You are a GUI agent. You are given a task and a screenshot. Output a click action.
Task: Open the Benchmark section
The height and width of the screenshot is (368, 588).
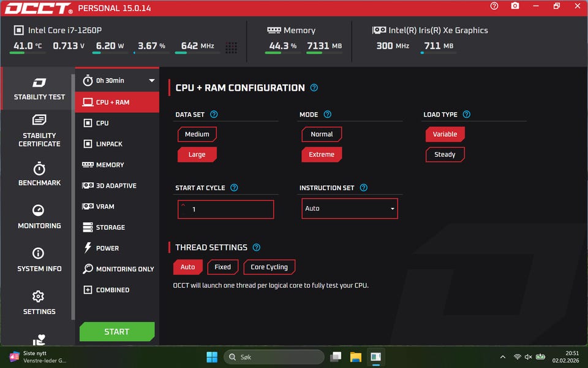(39, 174)
